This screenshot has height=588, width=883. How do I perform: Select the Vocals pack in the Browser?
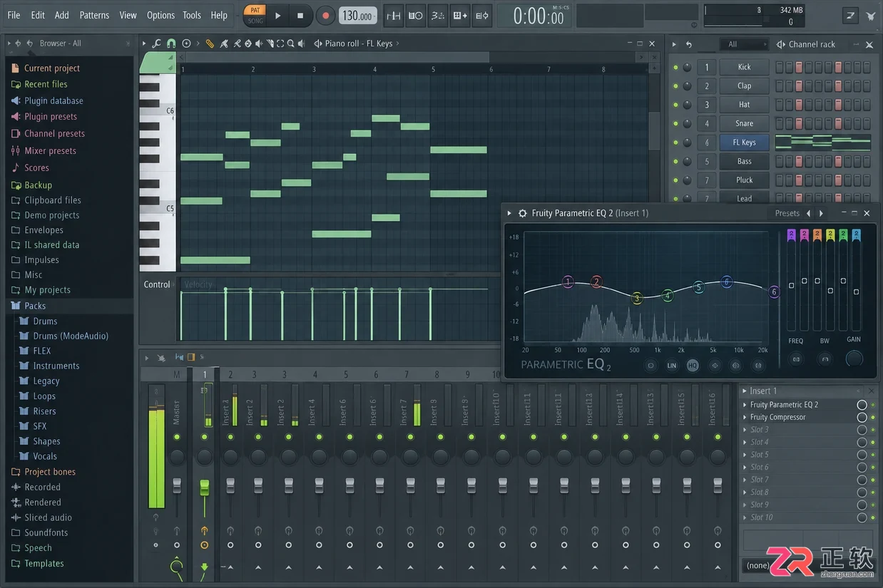(x=45, y=456)
